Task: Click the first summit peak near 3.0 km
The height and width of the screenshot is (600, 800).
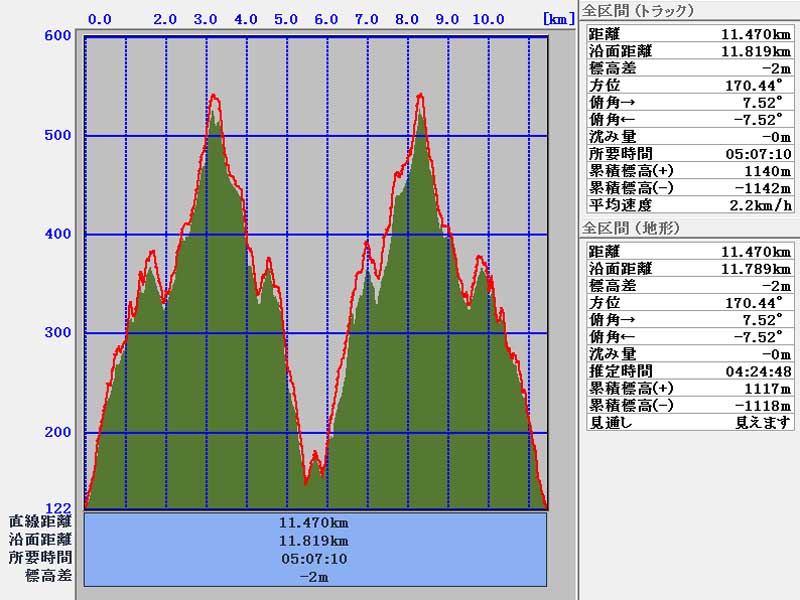Action: (x=213, y=96)
